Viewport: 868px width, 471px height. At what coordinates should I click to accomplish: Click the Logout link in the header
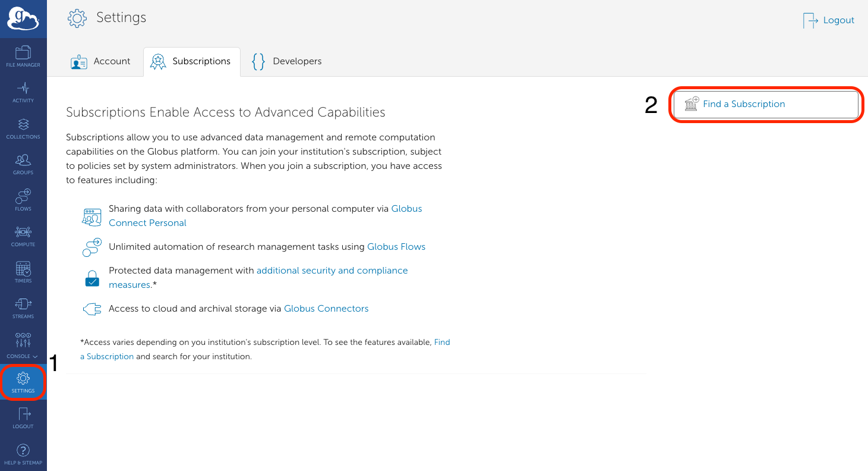tap(829, 20)
